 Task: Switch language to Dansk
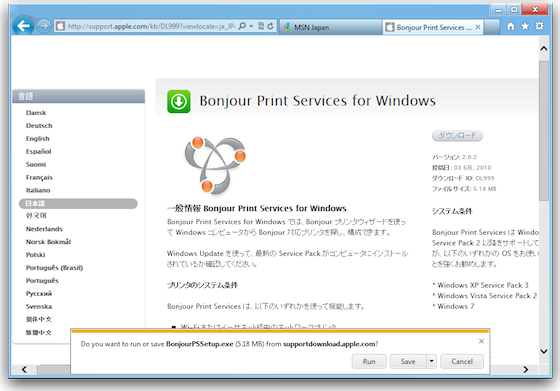click(x=36, y=113)
